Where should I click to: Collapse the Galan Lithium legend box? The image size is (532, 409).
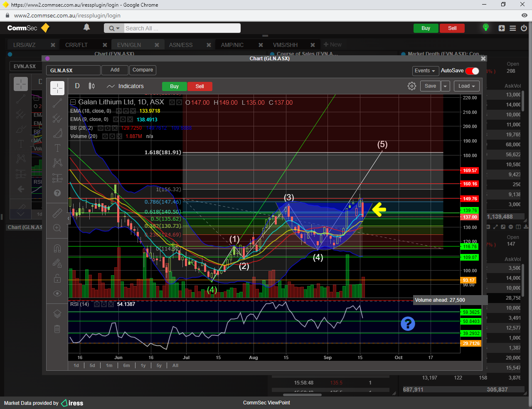coord(73,102)
